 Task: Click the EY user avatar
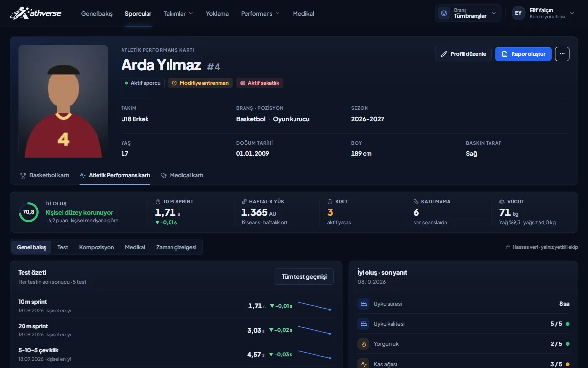518,13
